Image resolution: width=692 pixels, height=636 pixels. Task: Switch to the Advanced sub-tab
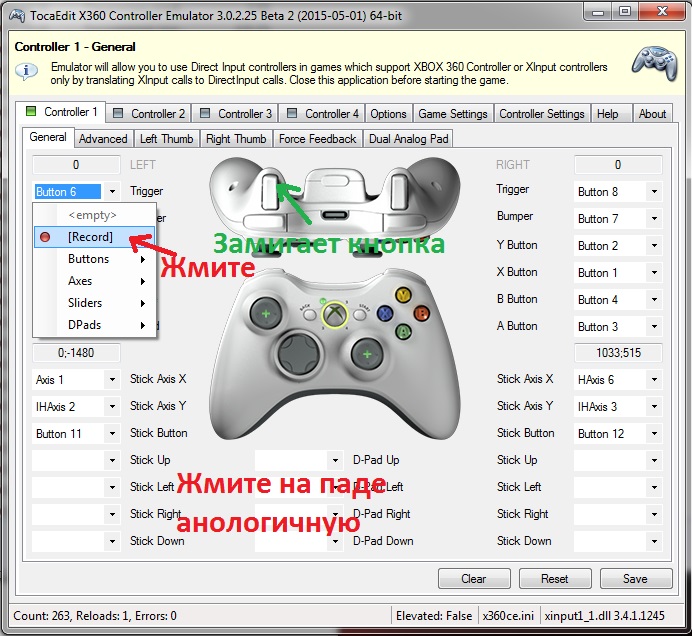(x=103, y=139)
